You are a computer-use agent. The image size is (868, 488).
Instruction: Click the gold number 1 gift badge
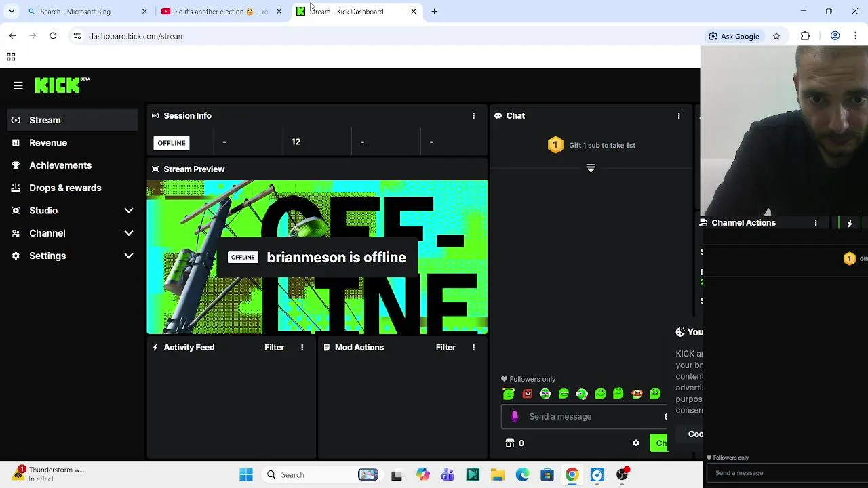click(x=555, y=145)
